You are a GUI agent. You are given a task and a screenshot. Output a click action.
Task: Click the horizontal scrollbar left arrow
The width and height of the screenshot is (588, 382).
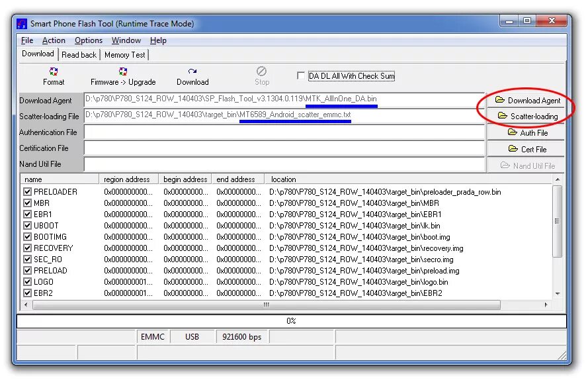click(x=26, y=305)
